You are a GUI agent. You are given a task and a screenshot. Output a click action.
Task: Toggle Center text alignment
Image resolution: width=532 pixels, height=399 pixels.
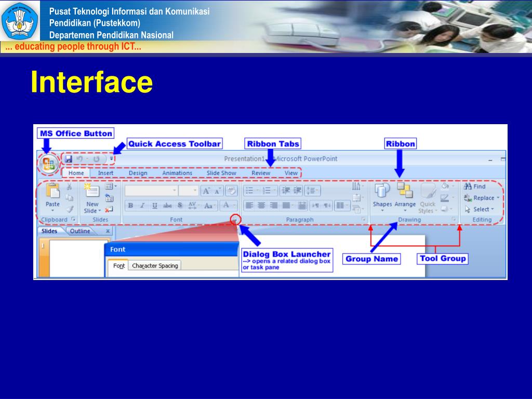[x=262, y=206]
